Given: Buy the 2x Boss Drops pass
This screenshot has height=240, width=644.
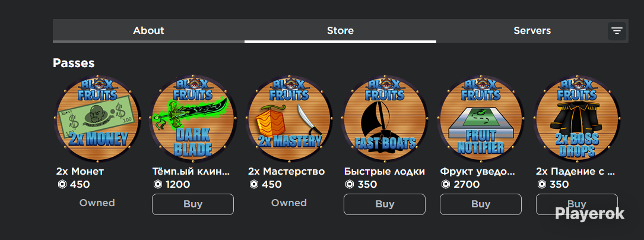Looking at the screenshot, I should [577, 204].
